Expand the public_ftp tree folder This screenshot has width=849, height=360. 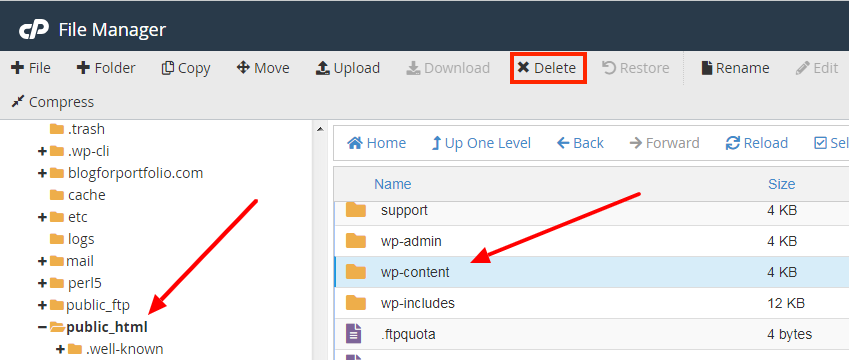coord(42,305)
